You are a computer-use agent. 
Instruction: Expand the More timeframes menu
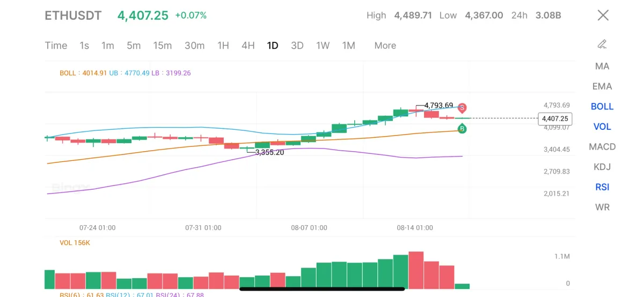click(385, 46)
